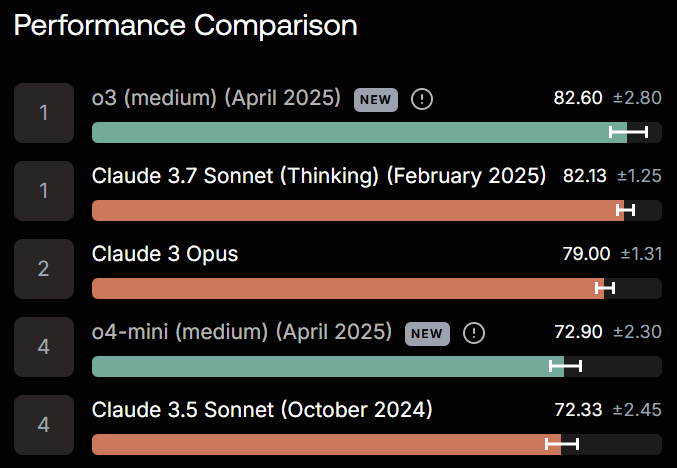Click the NEW badge on o4-mini (medium)
Image resolution: width=677 pixels, height=468 pixels.
click(x=427, y=334)
